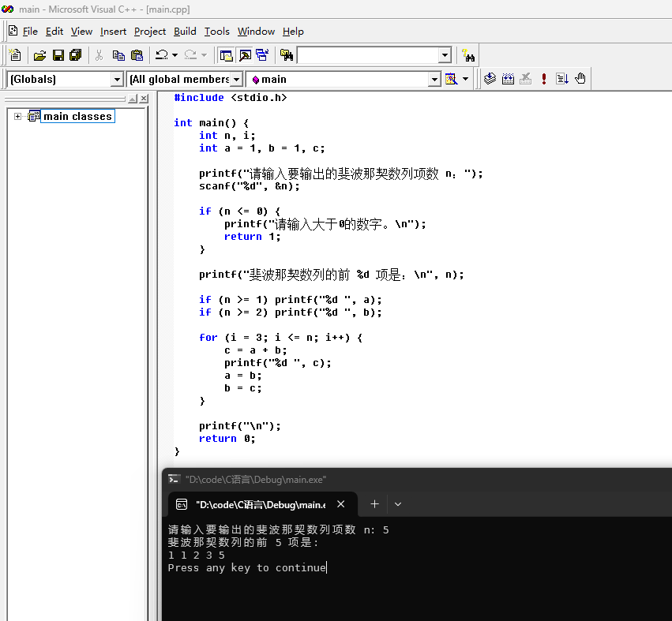Click the main classes node icon

[x=33, y=116]
